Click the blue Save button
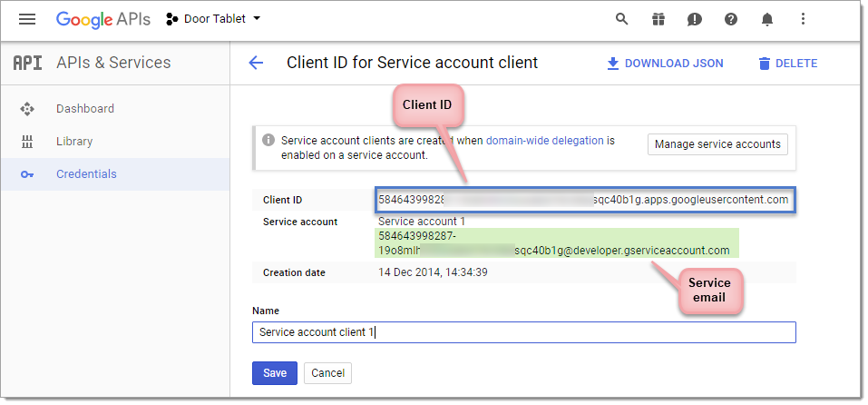Viewport: 868px width, 405px height. click(x=275, y=373)
